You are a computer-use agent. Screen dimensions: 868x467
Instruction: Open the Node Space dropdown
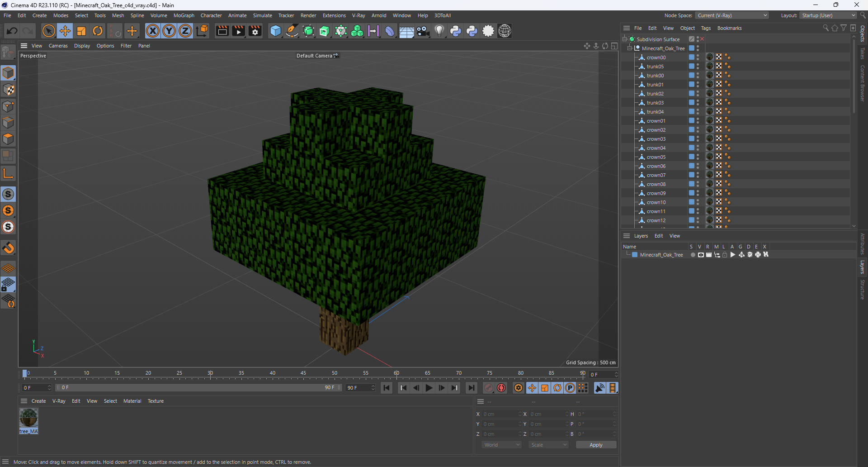click(732, 15)
